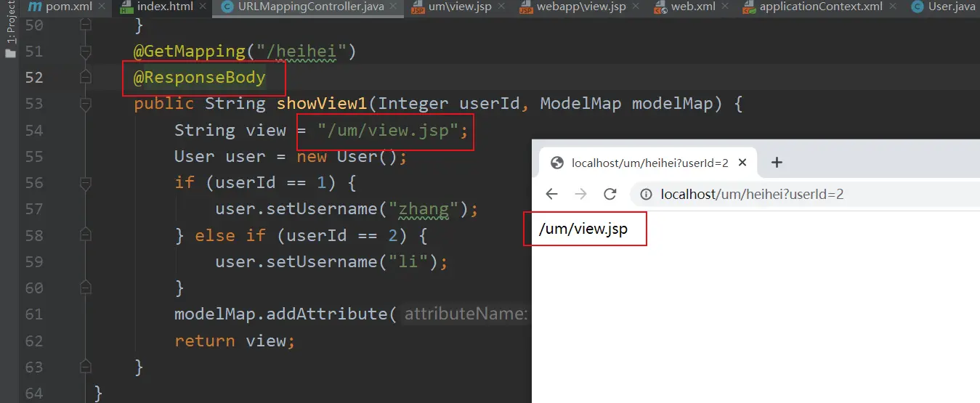Click the showView1 method name
Screen dimensions: 980x403
(x=322, y=104)
